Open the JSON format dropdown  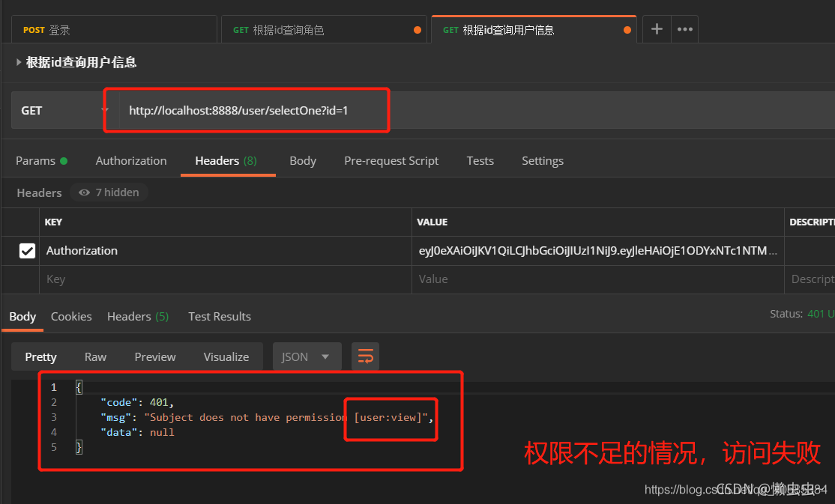(x=307, y=356)
